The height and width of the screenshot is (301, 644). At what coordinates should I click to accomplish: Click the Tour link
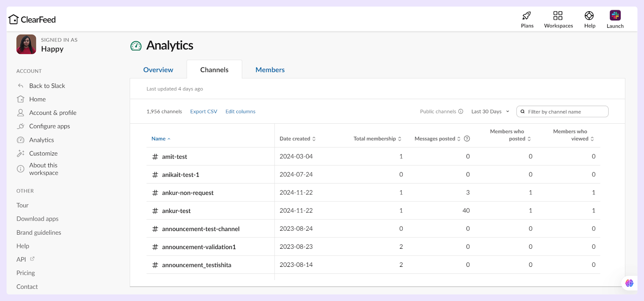pos(23,205)
